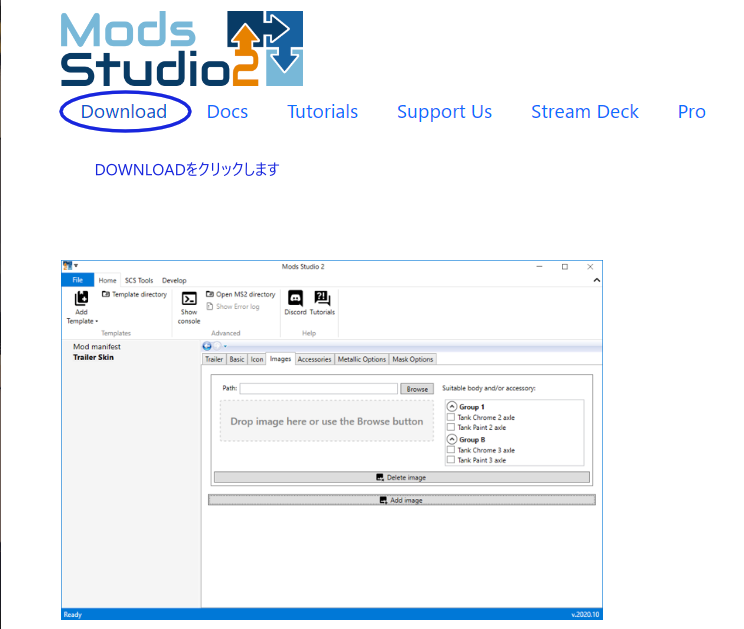
Task: Open the SCS Tools ribbon tab
Action: click(139, 281)
